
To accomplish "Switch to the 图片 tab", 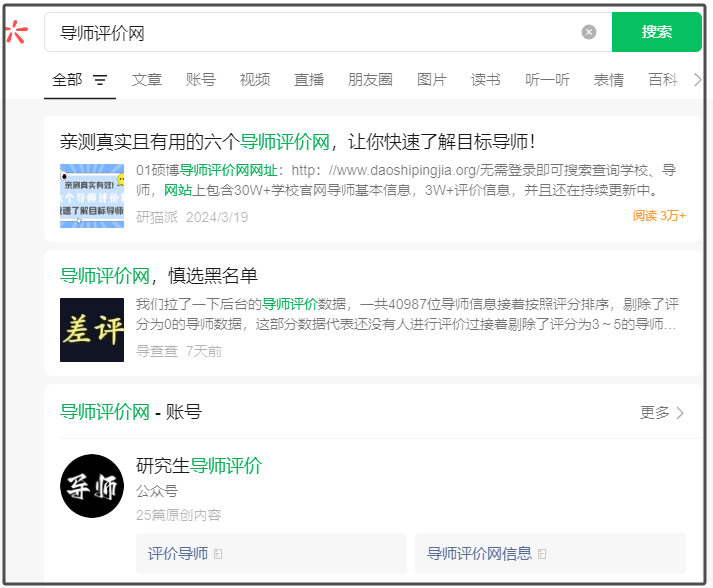I will 432,80.
